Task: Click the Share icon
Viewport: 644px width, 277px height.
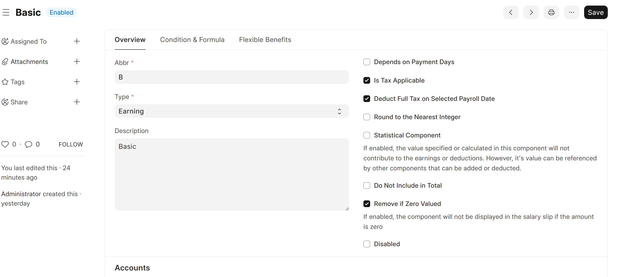Action: click(5, 102)
